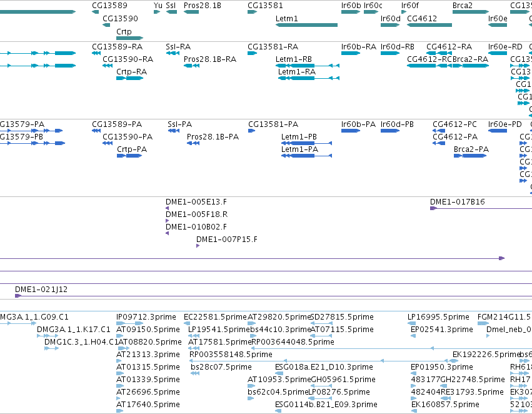Open the Brca2-PA protein label

471,149
